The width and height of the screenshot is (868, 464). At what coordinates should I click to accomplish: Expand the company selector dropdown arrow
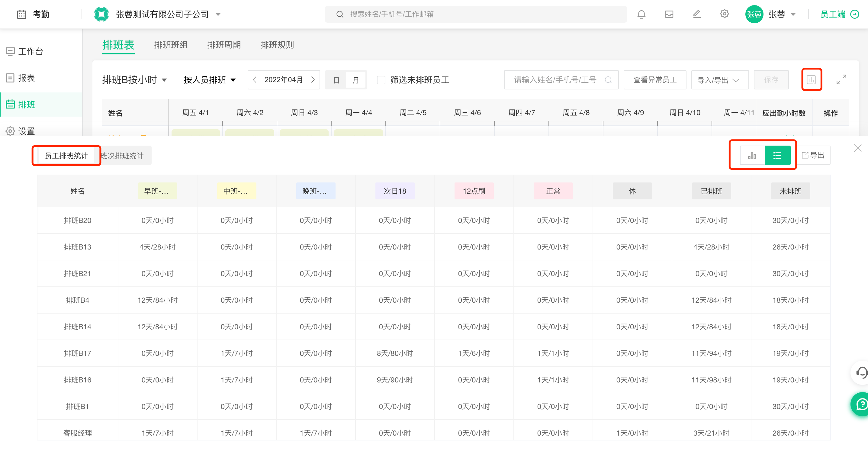click(218, 14)
